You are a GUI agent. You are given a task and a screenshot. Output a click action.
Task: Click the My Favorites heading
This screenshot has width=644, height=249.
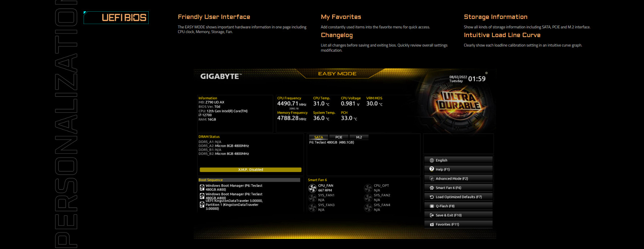pyautogui.click(x=341, y=17)
